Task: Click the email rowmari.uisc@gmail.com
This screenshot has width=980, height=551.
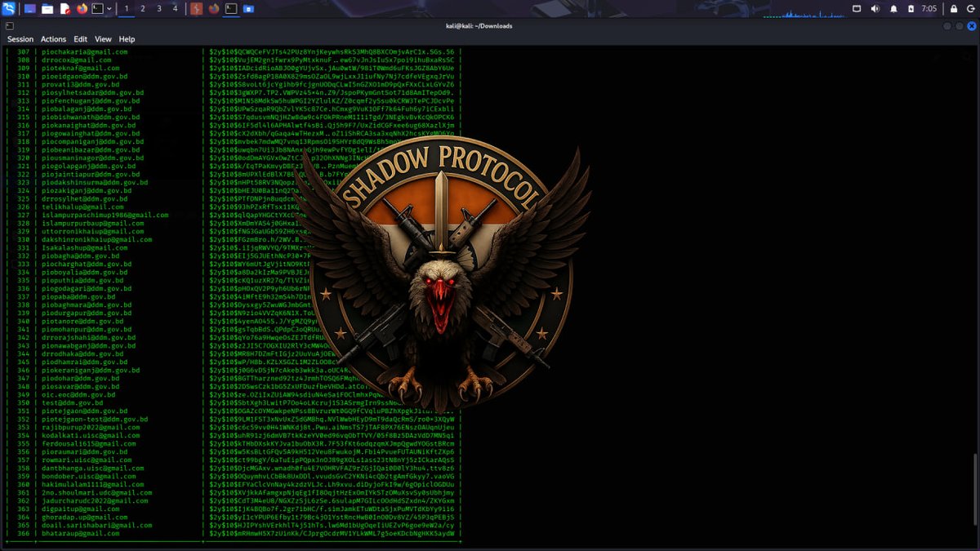Action: point(88,460)
